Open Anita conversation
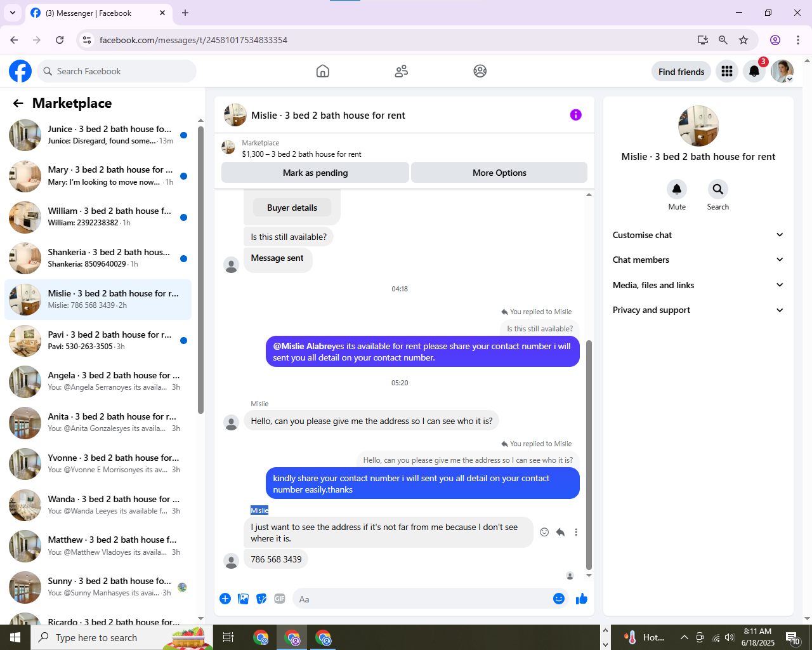The height and width of the screenshot is (650, 812). pyautogui.click(x=98, y=423)
